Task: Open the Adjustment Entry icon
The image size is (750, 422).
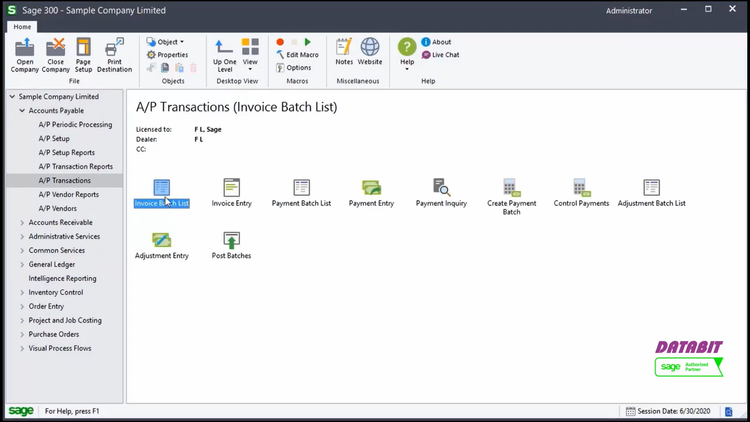Action: click(162, 240)
